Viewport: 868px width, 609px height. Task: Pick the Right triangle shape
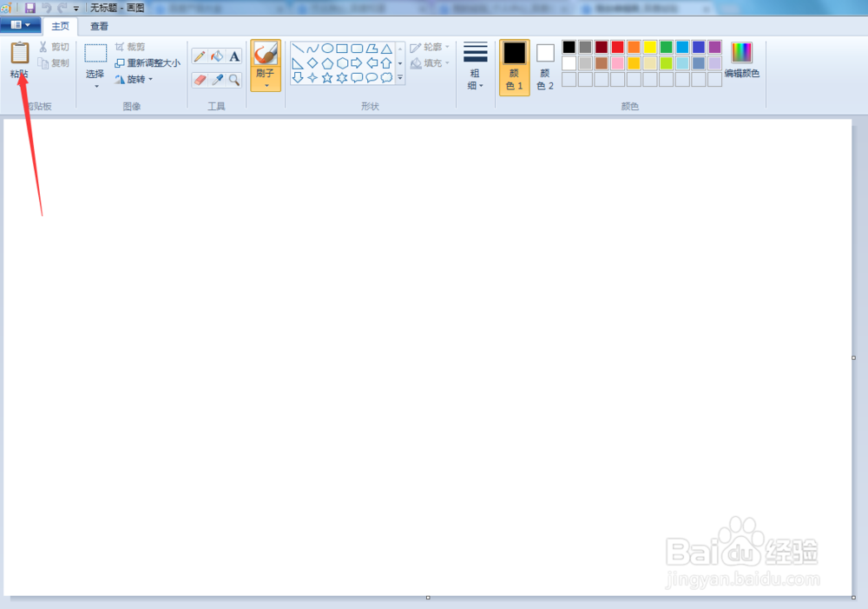pos(298,63)
